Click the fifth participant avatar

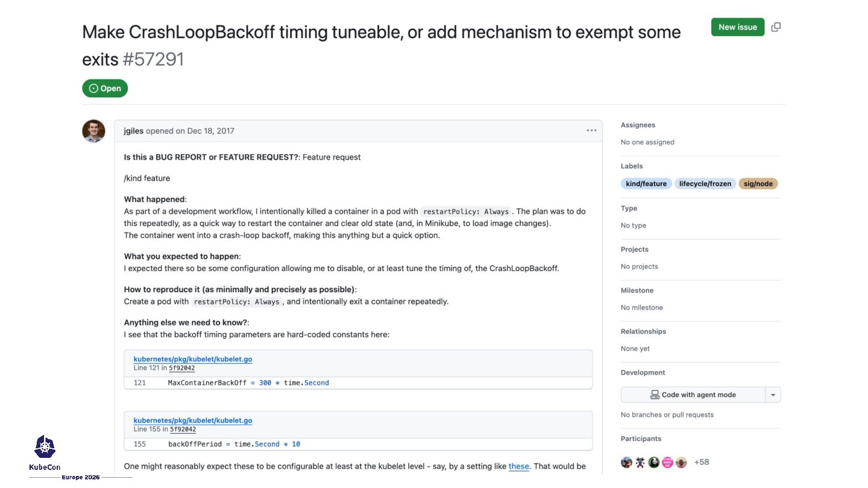coord(681,462)
